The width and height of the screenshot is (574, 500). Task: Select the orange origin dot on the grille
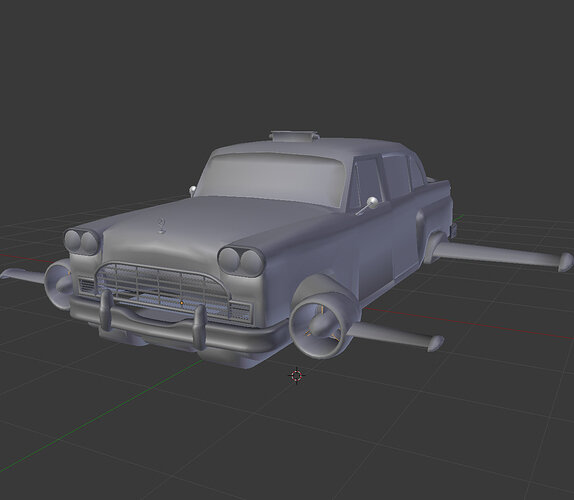(182, 303)
